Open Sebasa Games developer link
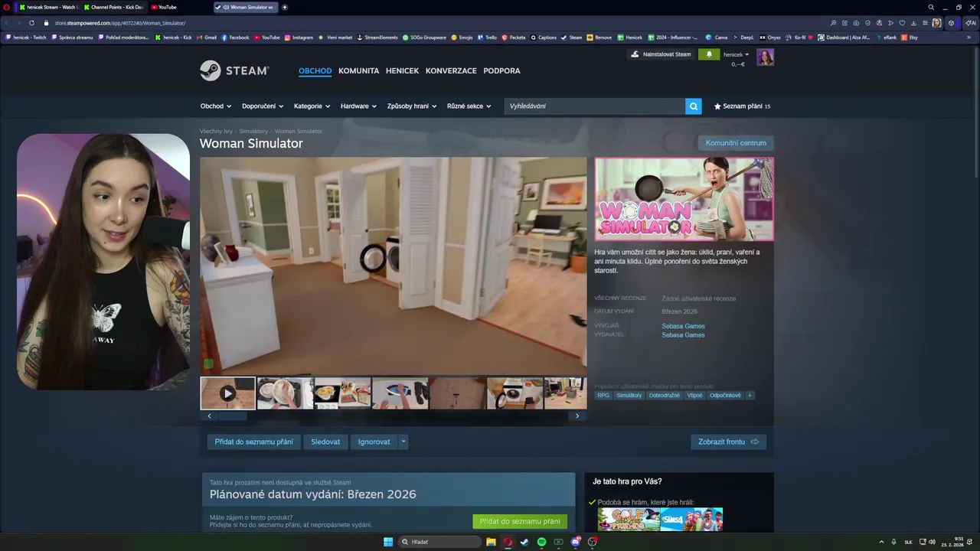The width and height of the screenshot is (980, 551). click(683, 326)
